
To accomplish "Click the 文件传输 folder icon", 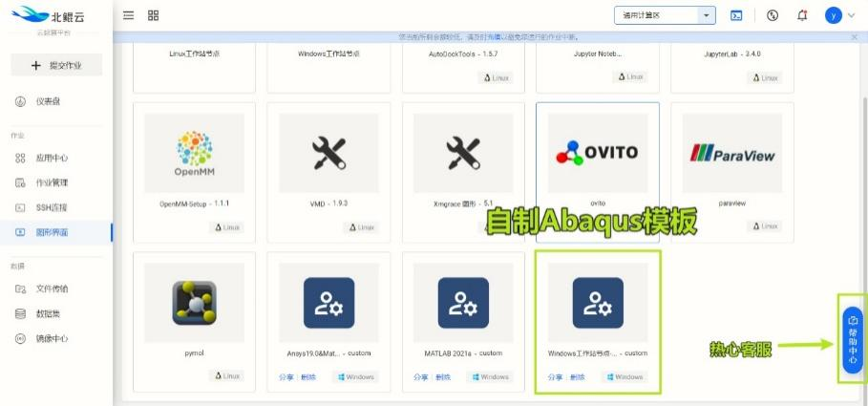I will pyautogui.click(x=20, y=288).
